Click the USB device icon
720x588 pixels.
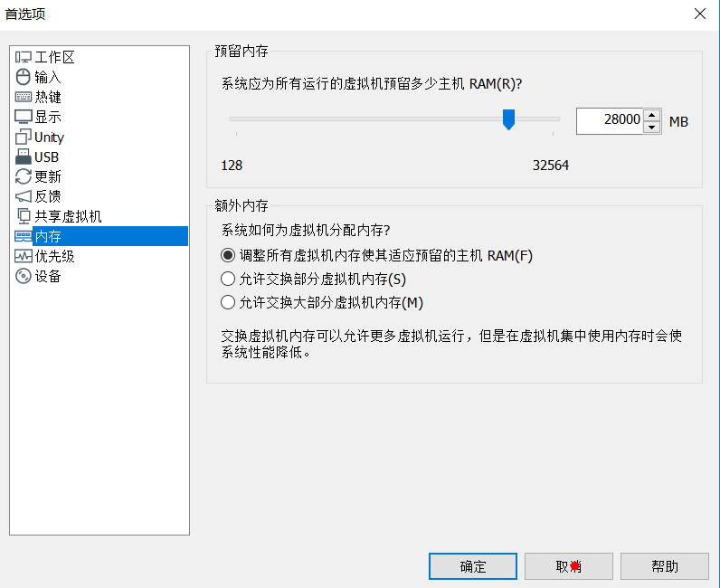point(23,156)
